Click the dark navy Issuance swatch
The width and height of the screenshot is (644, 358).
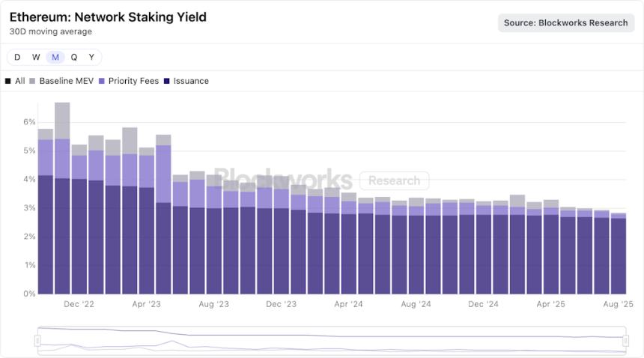(167, 81)
